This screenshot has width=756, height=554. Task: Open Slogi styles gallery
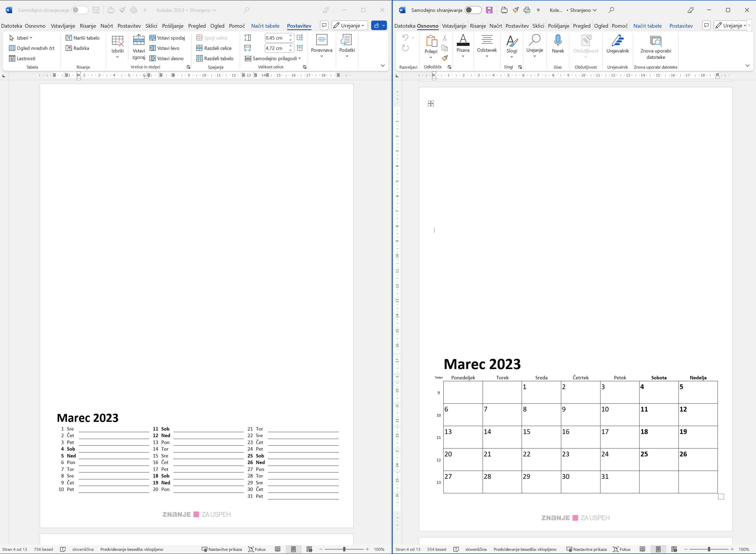512,46
